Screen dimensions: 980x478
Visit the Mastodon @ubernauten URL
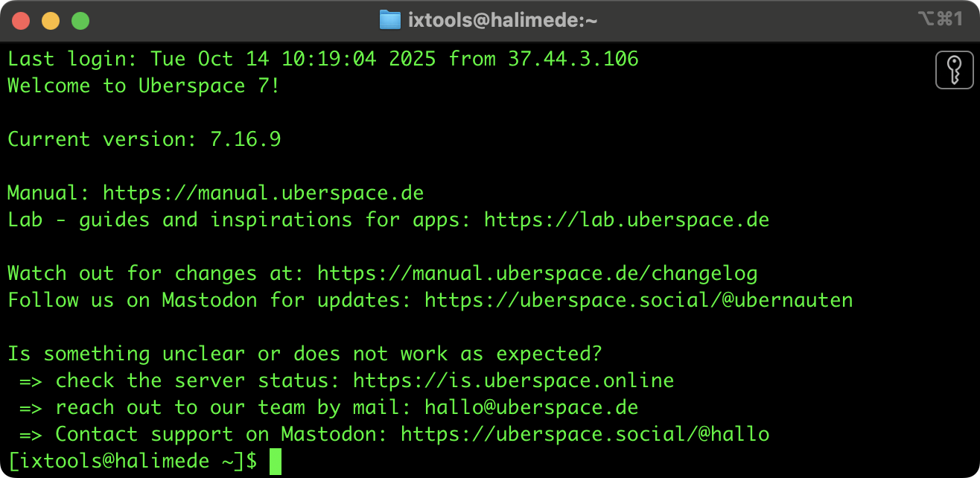pyautogui.click(x=638, y=300)
